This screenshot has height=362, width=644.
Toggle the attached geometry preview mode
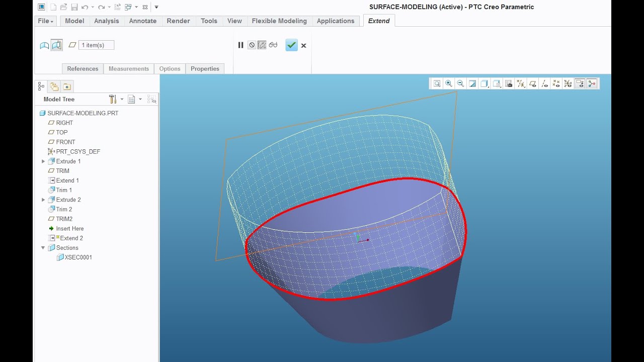coord(262,45)
